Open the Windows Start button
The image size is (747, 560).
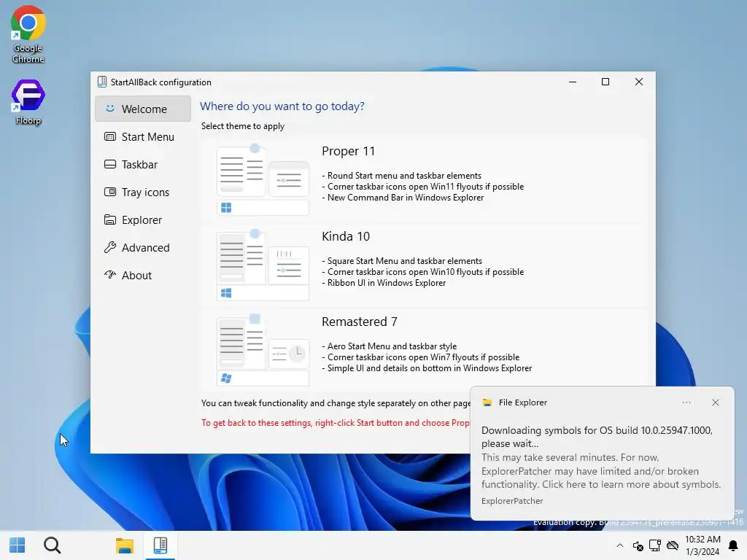18,545
